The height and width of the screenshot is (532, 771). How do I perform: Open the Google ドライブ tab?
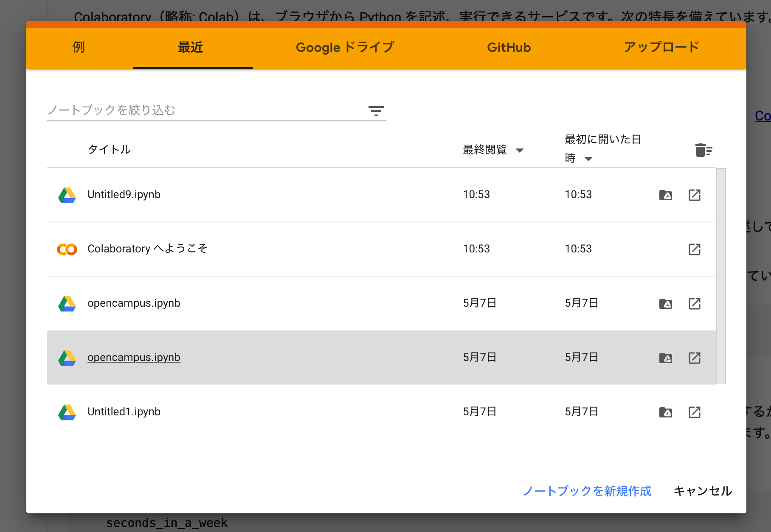[x=345, y=47]
